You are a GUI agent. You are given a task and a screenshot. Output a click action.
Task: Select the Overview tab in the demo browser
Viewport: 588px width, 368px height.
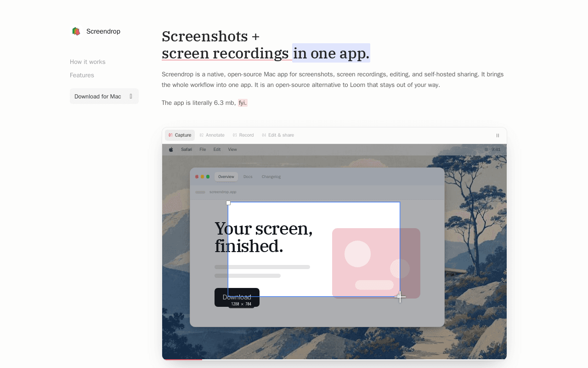click(x=226, y=177)
